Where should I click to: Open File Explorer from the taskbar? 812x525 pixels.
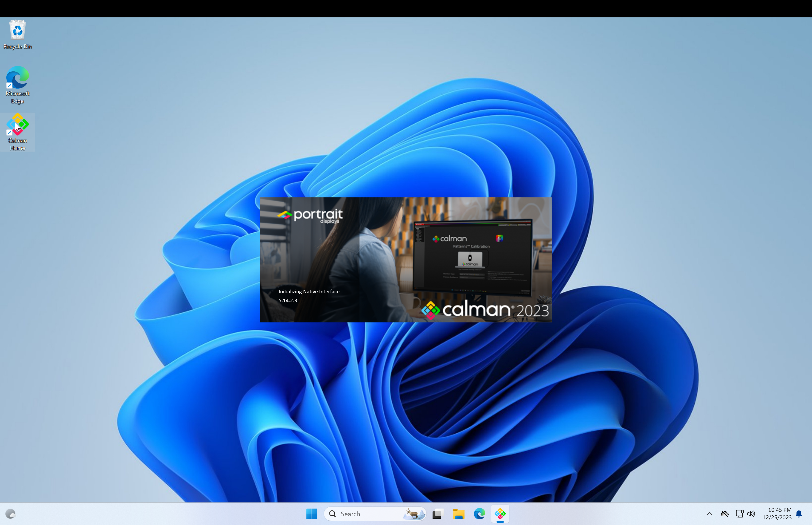458,513
